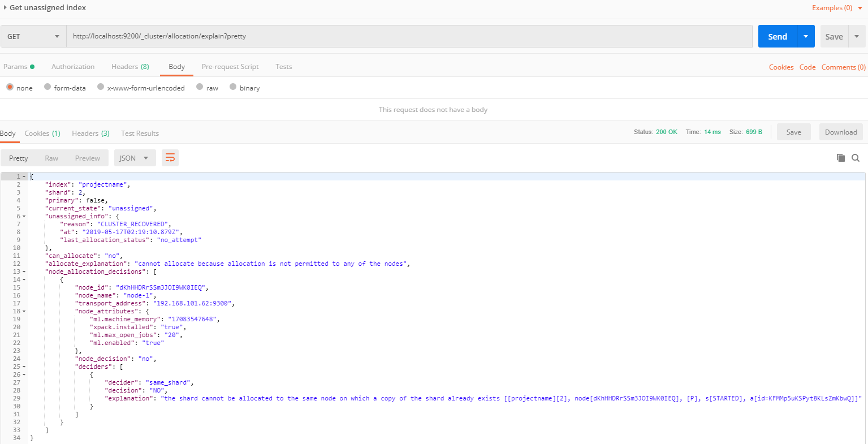Copy the response body to clipboard
The image size is (868, 444).
pos(840,158)
